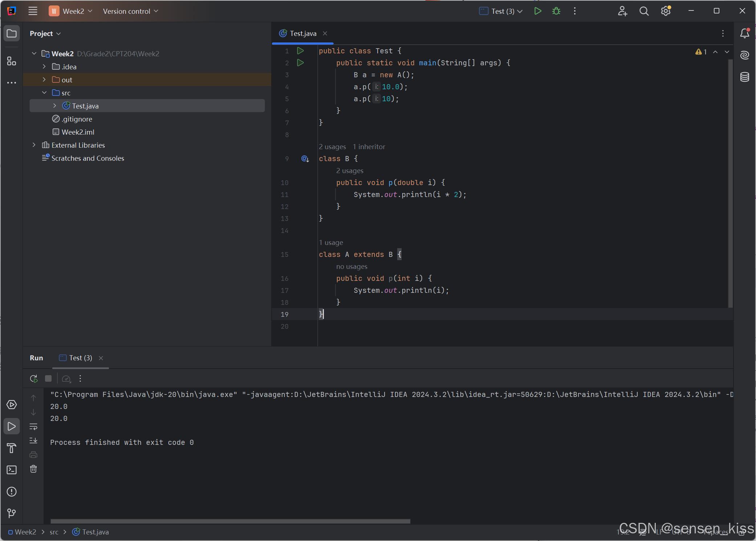Open the Database tool window
Viewport: 756px width, 541px height.
(745, 77)
